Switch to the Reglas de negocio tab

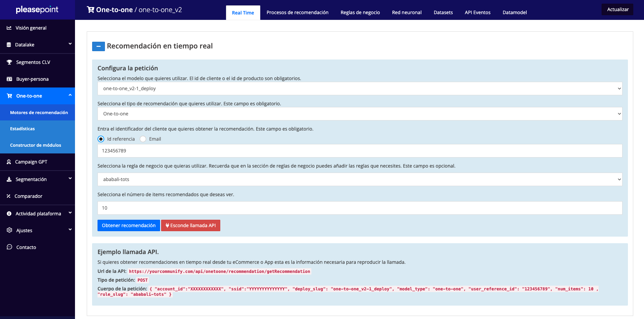pyautogui.click(x=360, y=12)
